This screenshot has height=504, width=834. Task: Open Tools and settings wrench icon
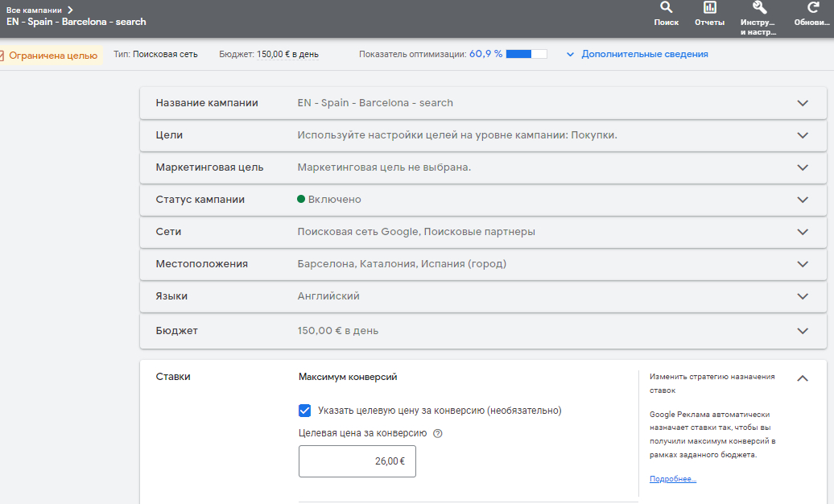(x=758, y=8)
